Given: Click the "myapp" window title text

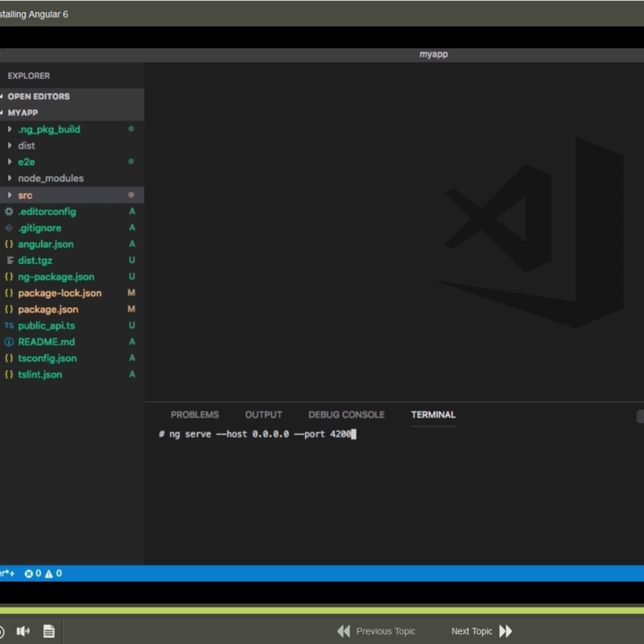Looking at the screenshot, I should tap(434, 54).
